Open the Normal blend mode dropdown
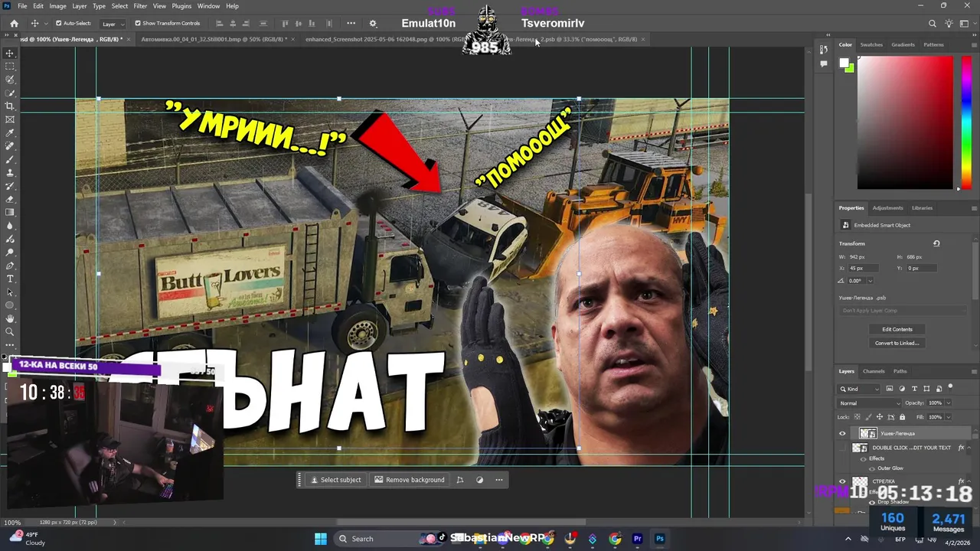 pyautogui.click(x=870, y=403)
